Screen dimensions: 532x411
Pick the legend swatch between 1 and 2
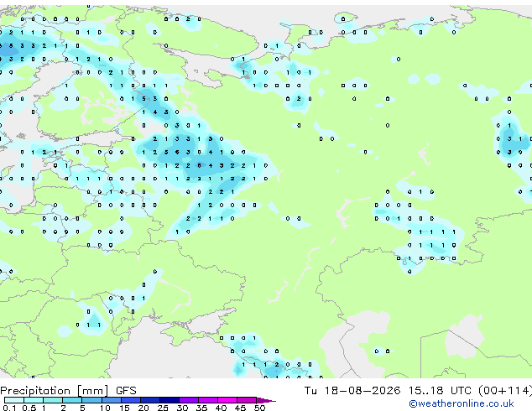coord(53,400)
